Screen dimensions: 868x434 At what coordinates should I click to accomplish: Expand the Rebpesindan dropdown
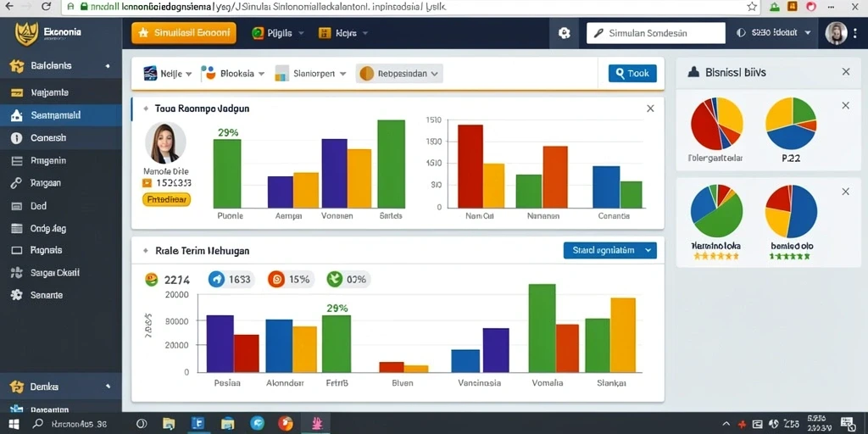tap(399, 73)
